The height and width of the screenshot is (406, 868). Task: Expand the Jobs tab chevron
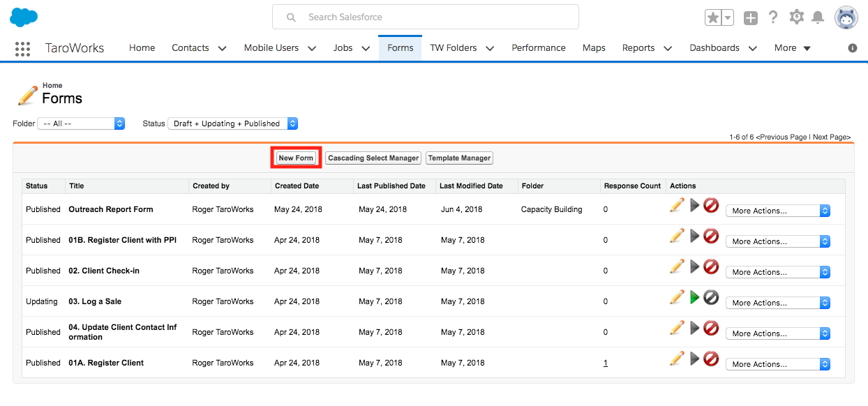click(x=366, y=48)
